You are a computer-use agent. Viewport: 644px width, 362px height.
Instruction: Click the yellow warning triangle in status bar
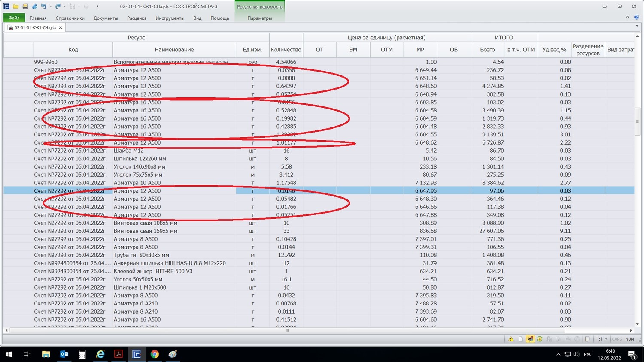[511, 339]
